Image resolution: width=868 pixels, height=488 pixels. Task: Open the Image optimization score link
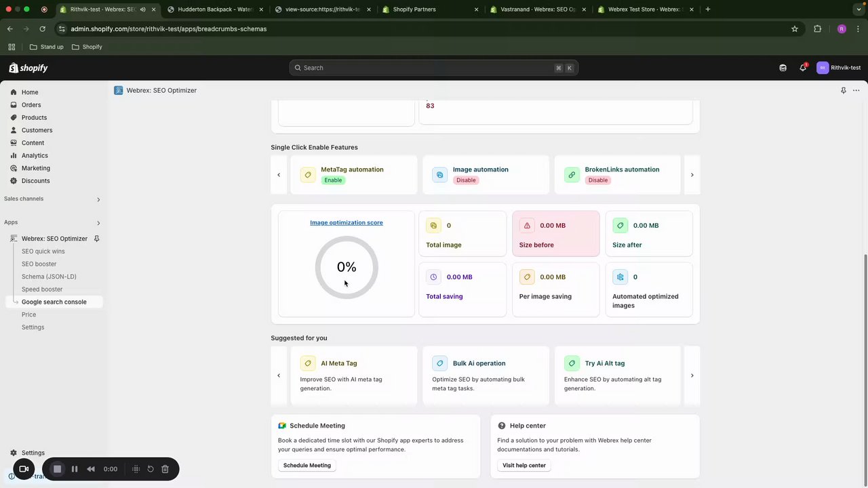pyautogui.click(x=347, y=222)
